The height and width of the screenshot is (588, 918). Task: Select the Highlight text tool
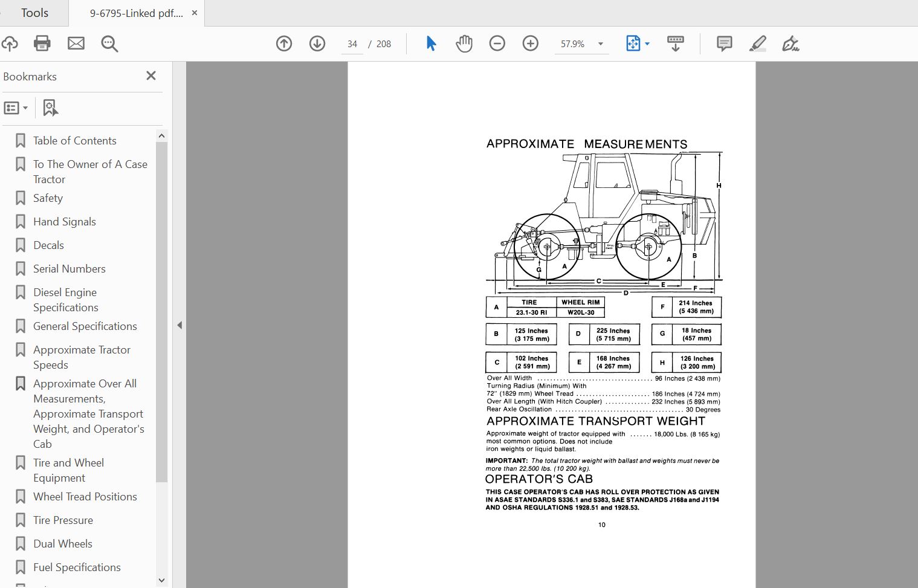757,43
